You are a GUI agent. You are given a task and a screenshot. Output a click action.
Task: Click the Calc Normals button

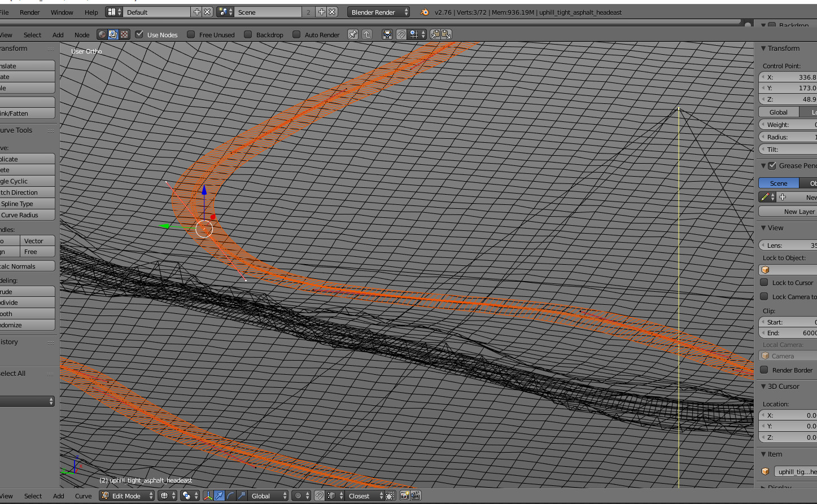tap(27, 266)
